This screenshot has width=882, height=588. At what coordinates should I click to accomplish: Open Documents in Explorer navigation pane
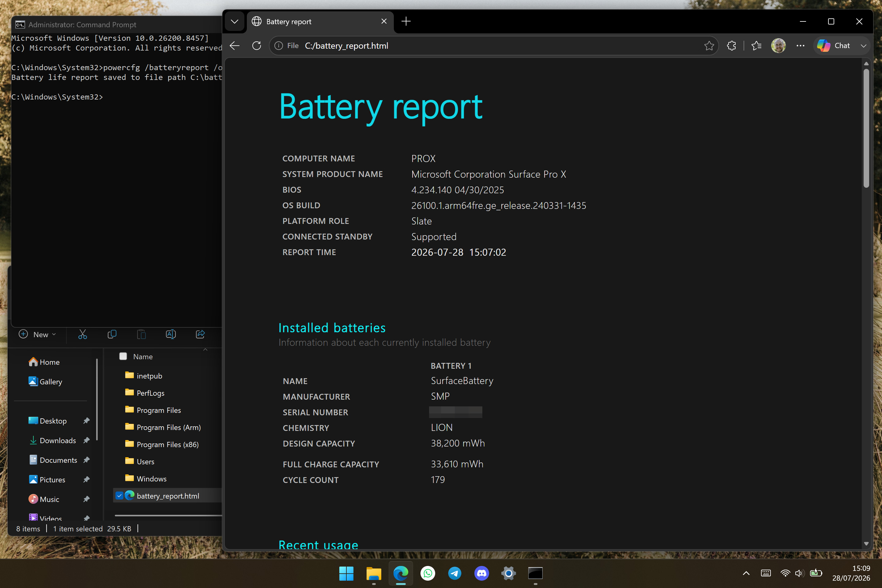pyautogui.click(x=53, y=460)
